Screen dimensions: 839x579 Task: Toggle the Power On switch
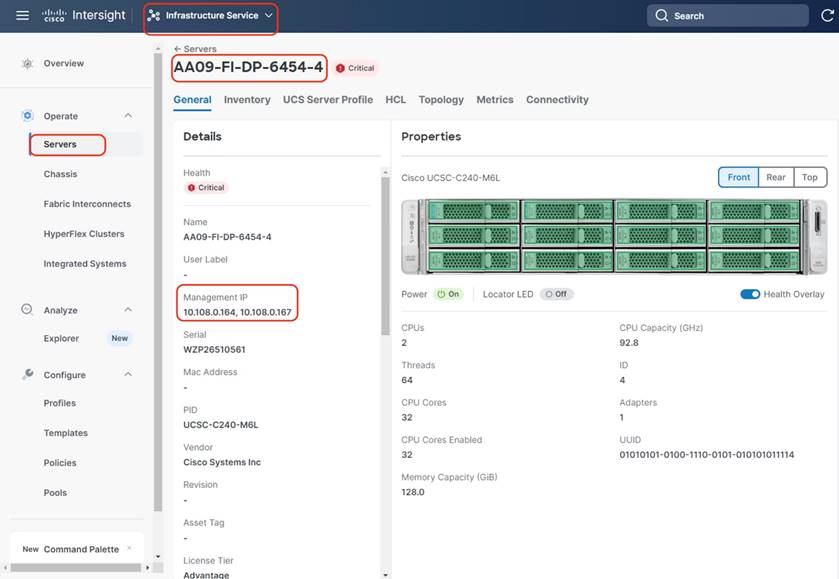pyautogui.click(x=448, y=294)
